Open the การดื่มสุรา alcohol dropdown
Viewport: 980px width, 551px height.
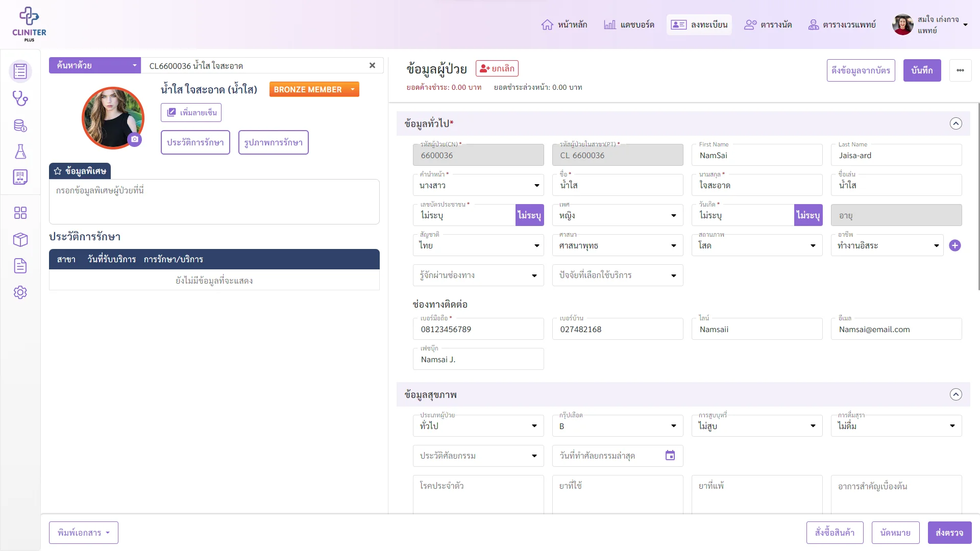pos(896,425)
